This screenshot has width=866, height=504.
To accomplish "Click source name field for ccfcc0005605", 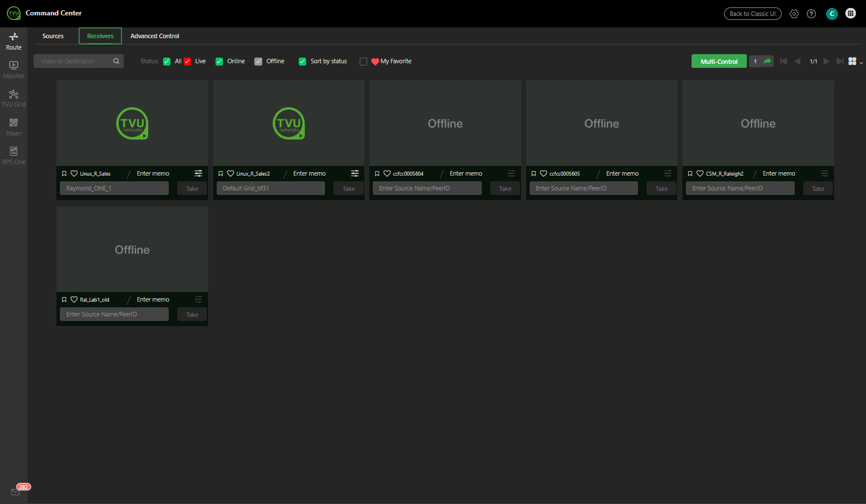I will (x=583, y=188).
